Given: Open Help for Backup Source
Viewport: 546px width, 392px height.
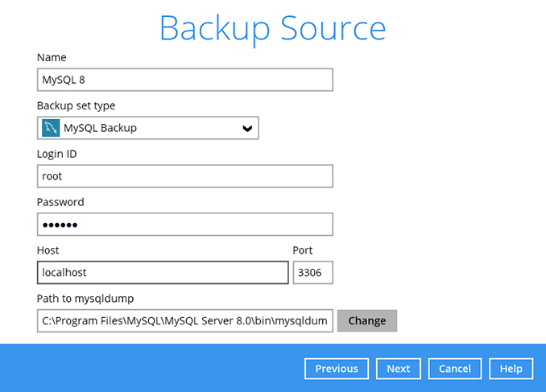Looking at the screenshot, I should pos(511,369).
